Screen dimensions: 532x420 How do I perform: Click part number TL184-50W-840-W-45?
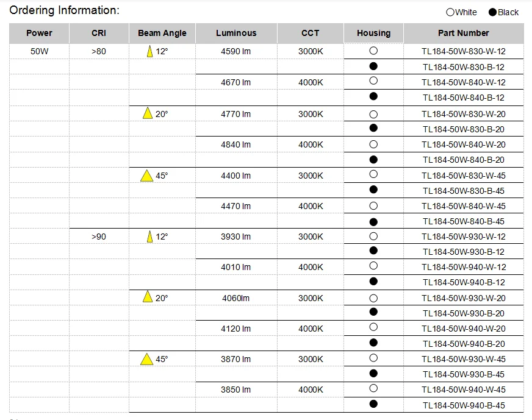click(463, 206)
